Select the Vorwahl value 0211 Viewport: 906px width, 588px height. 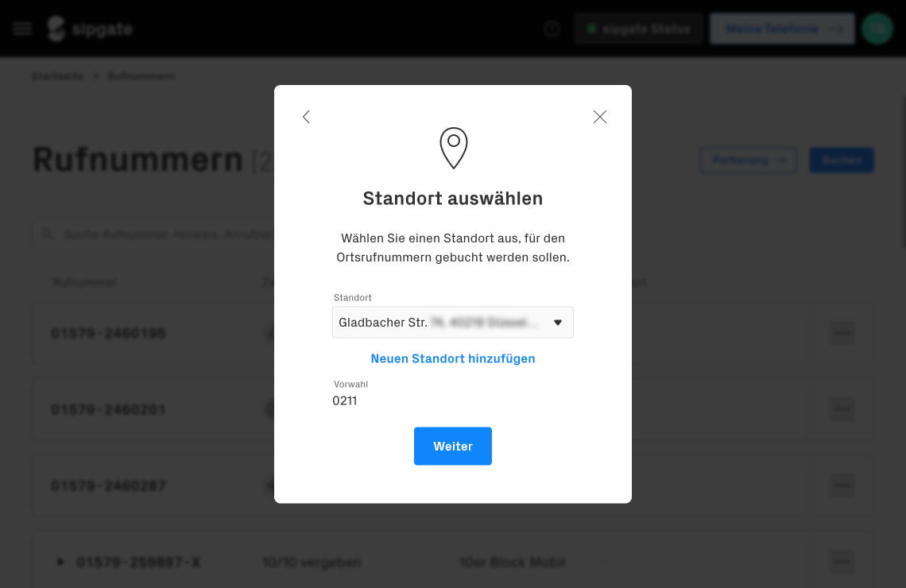click(x=344, y=400)
